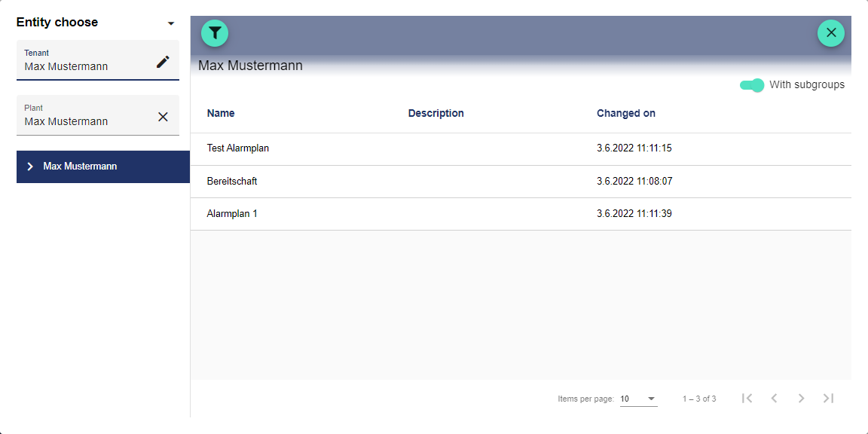Sort by Description column header

pyautogui.click(x=436, y=113)
